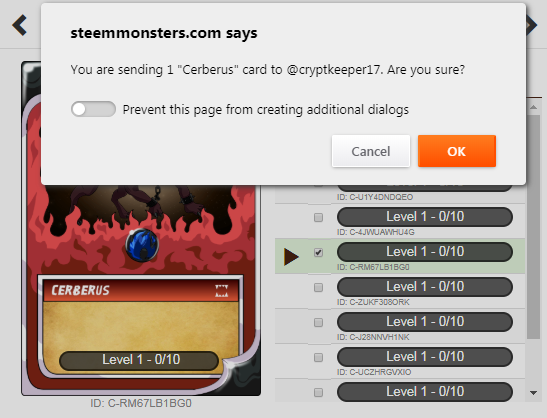Click the Cerberus card artwork thumbnail
Image resolution: width=547 pixels, height=418 pixels.
pos(141,229)
